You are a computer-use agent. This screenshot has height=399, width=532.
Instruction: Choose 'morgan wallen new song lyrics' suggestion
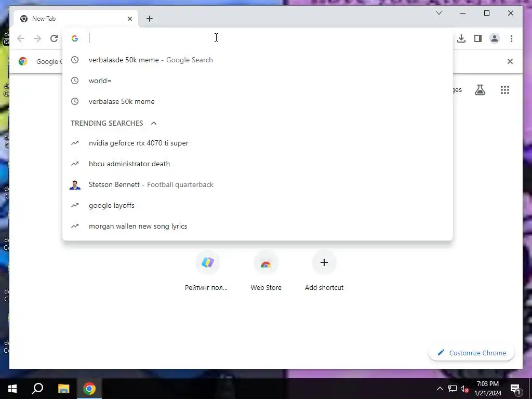click(258, 227)
